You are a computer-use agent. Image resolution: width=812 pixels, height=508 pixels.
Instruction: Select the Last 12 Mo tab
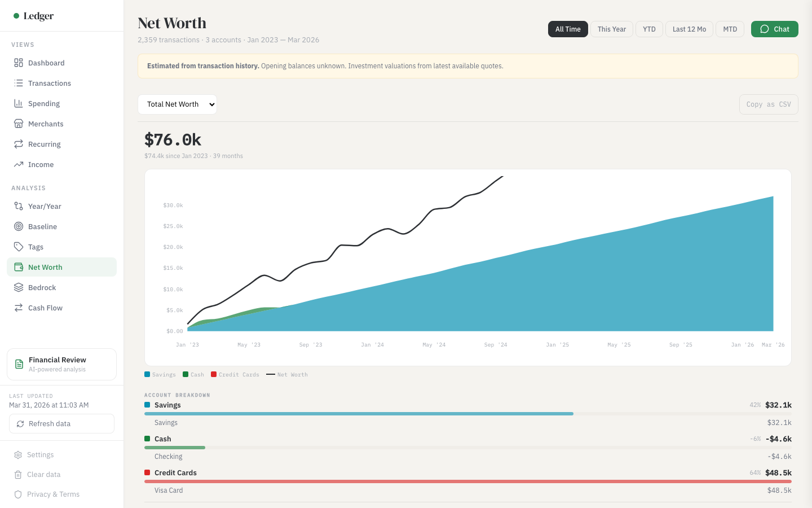click(689, 29)
